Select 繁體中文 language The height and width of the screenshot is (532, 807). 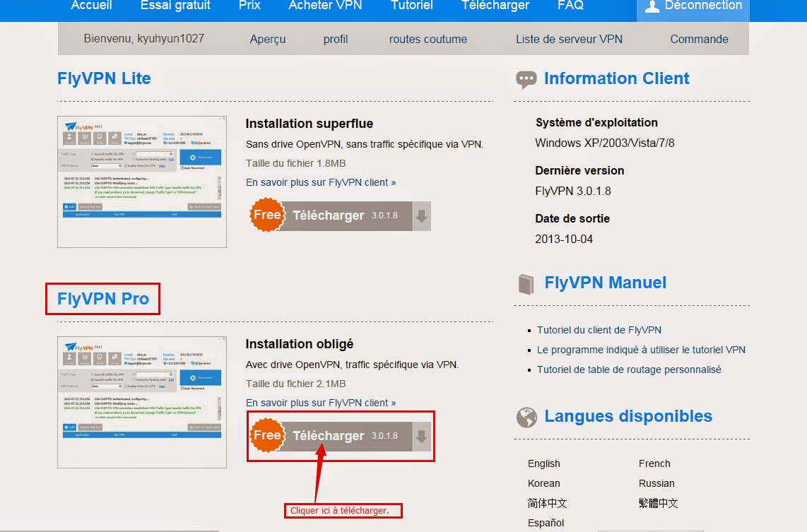pos(659,503)
